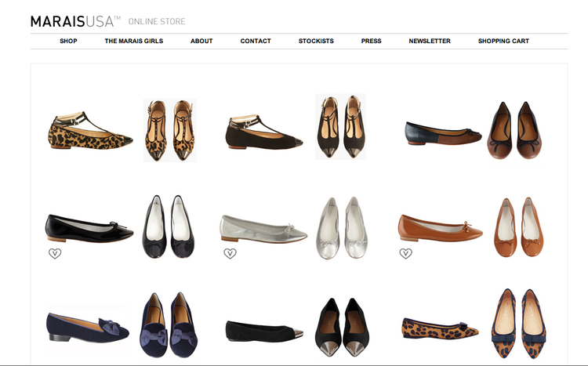The height and width of the screenshot is (366, 588).
Task: Open the CONTACT page
Action: (x=256, y=41)
